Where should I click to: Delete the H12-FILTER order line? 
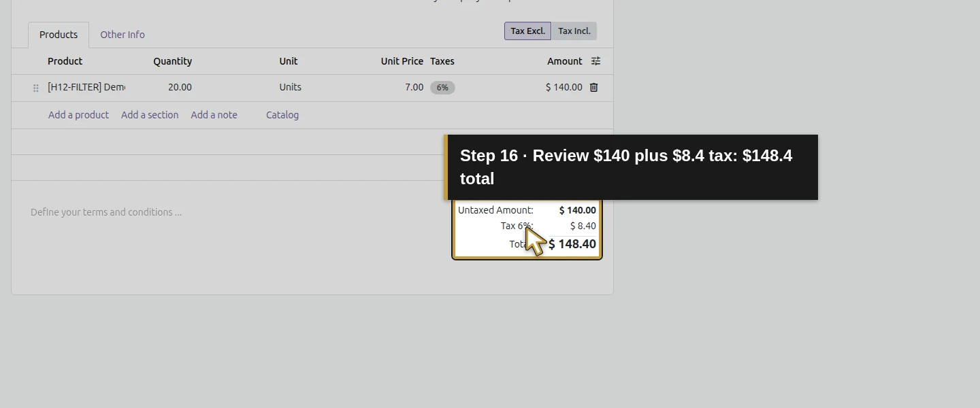coord(593,87)
